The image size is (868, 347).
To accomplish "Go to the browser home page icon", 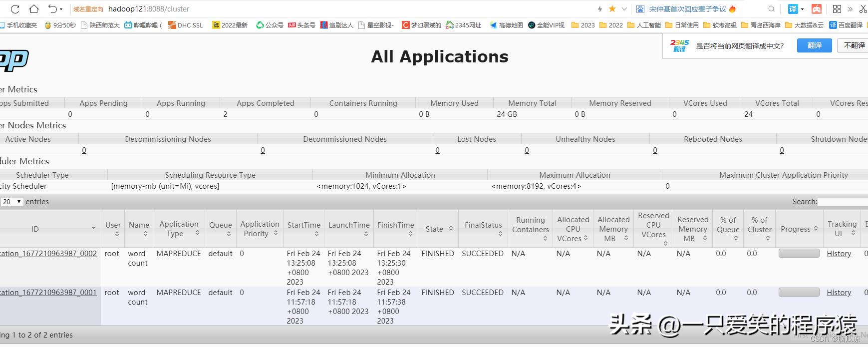I will (33, 9).
